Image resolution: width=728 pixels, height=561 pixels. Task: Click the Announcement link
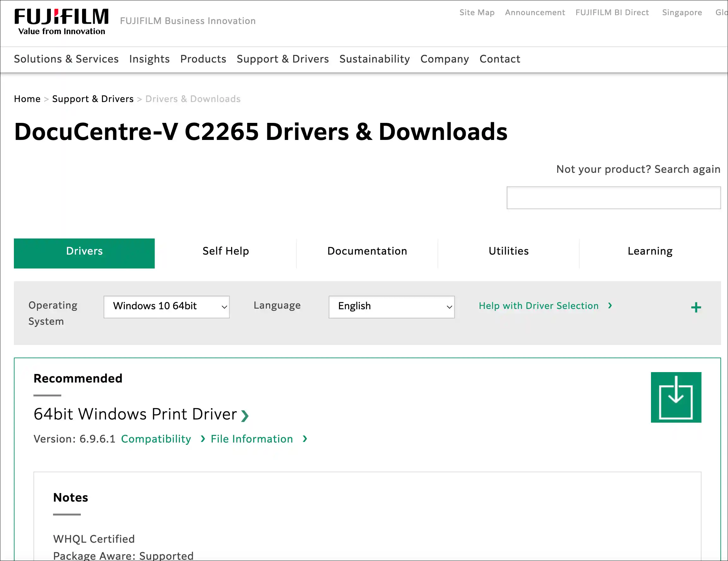point(535,12)
